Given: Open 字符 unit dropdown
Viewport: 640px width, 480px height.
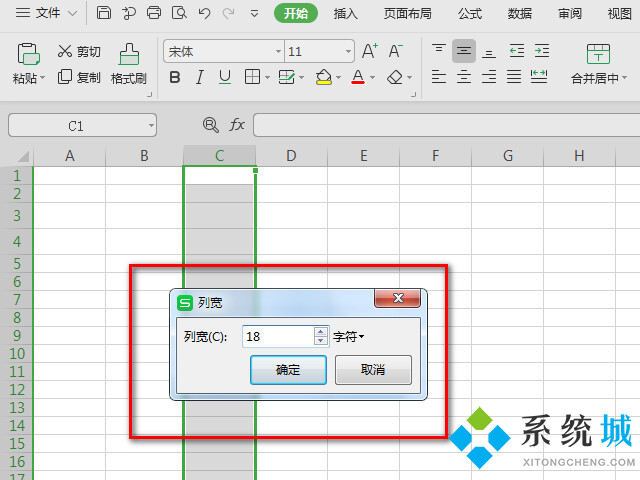Looking at the screenshot, I should (349, 337).
